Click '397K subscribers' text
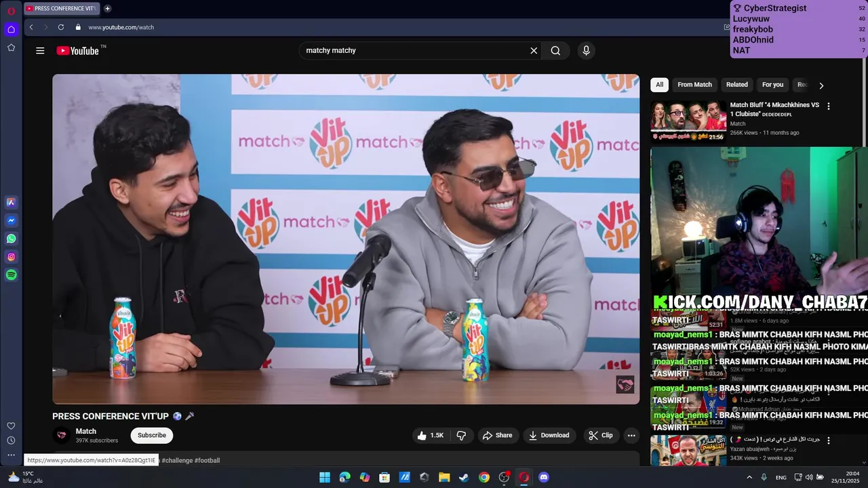868x488 pixels. 97,441
